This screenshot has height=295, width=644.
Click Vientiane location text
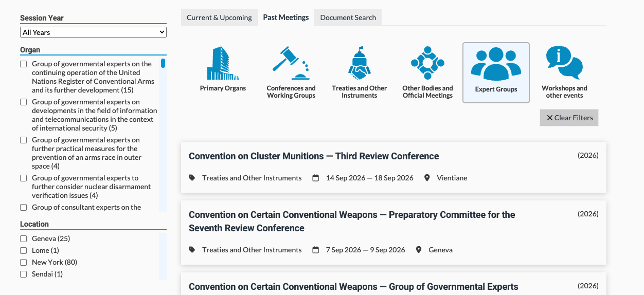click(x=452, y=178)
